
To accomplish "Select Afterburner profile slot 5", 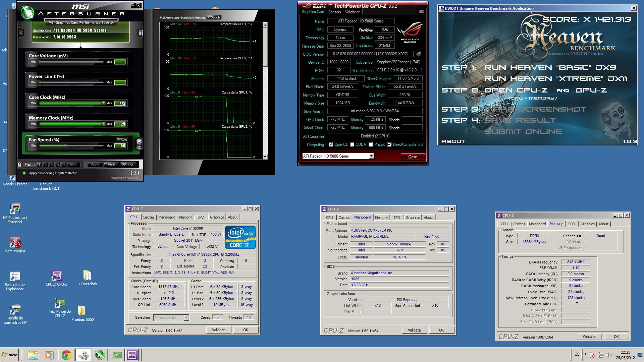I will click(x=64, y=165).
